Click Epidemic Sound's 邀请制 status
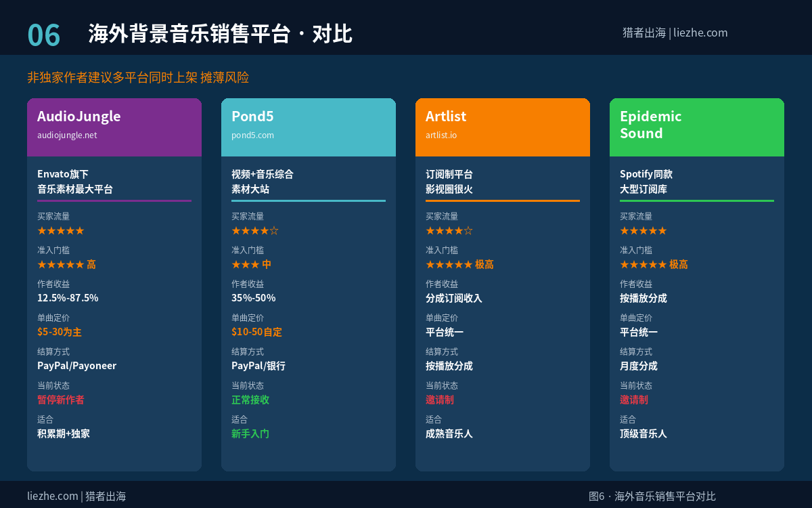The image size is (812, 508). (634, 400)
